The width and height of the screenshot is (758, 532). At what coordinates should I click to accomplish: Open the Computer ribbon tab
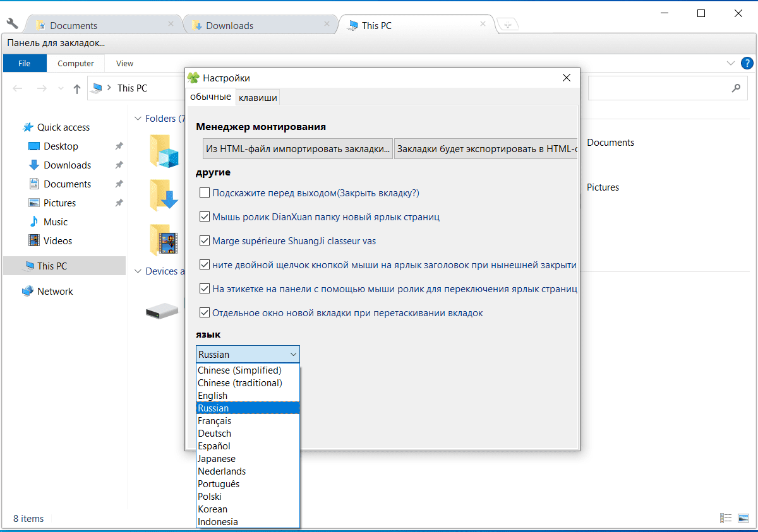[76, 63]
